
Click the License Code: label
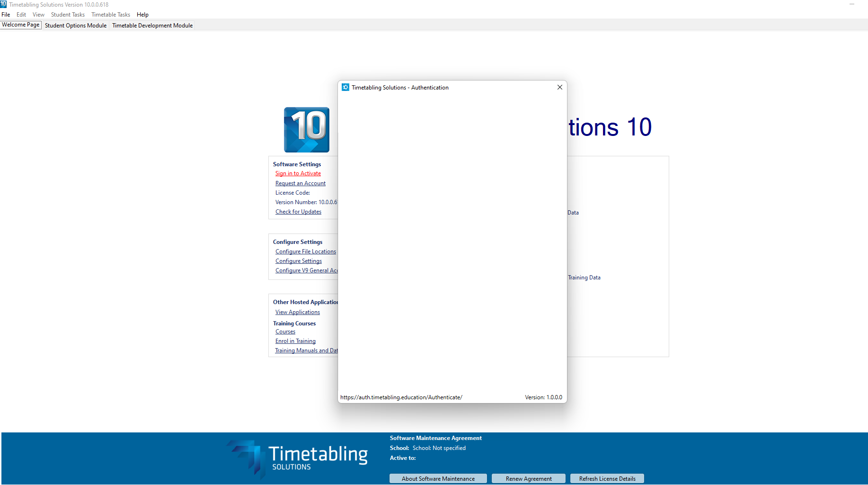click(x=292, y=193)
